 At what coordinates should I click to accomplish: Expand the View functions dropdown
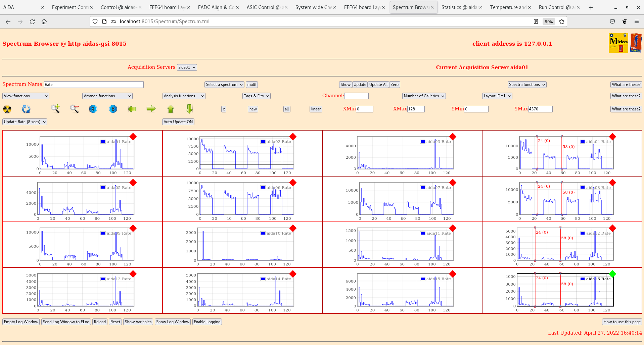(26, 96)
